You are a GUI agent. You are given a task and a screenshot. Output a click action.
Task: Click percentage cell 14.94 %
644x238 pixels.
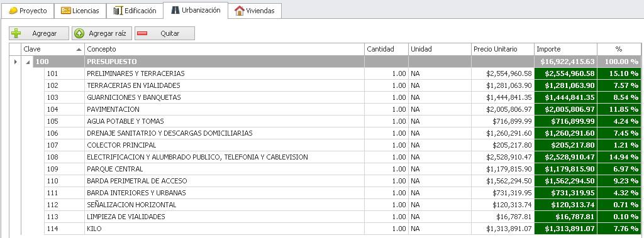coord(619,157)
